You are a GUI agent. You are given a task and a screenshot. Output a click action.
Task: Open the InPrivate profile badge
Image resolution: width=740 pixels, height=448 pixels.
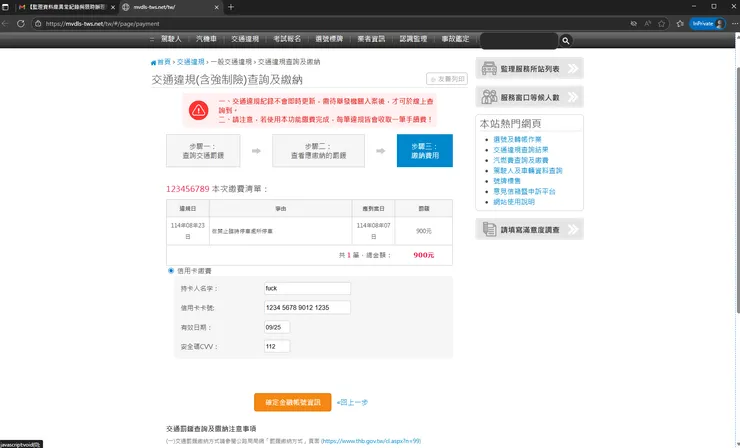coord(707,24)
